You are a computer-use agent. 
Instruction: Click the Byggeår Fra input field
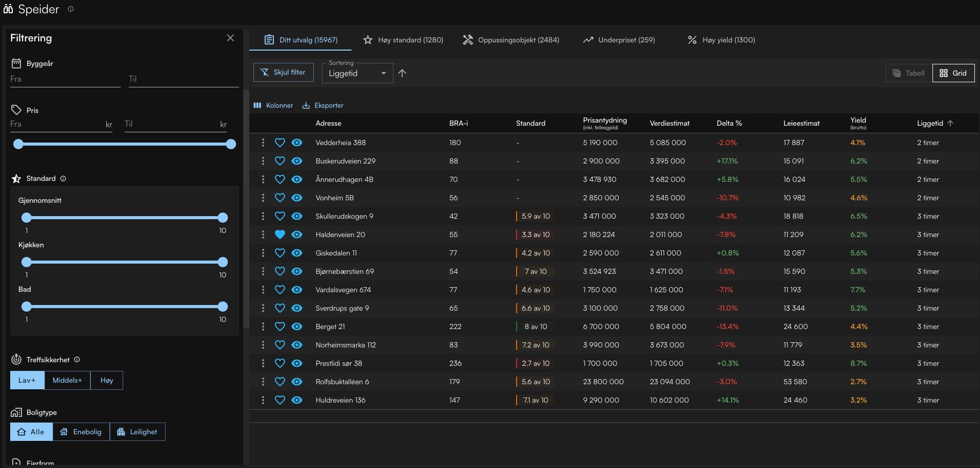pyautogui.click(x=65, y=79)
